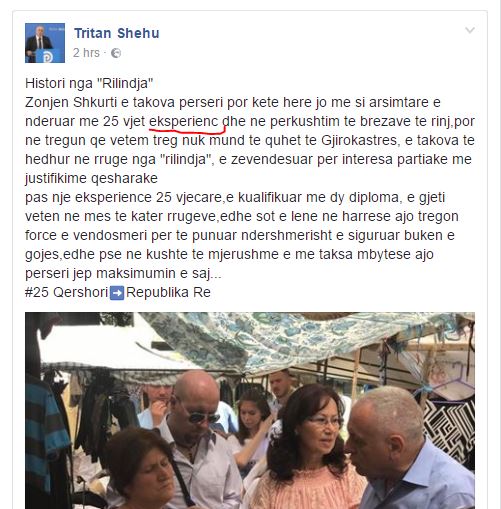Screen dimensions: 501x509
Task: Click the Tritan Shehu name link
Action: click(x=117, y=33)
